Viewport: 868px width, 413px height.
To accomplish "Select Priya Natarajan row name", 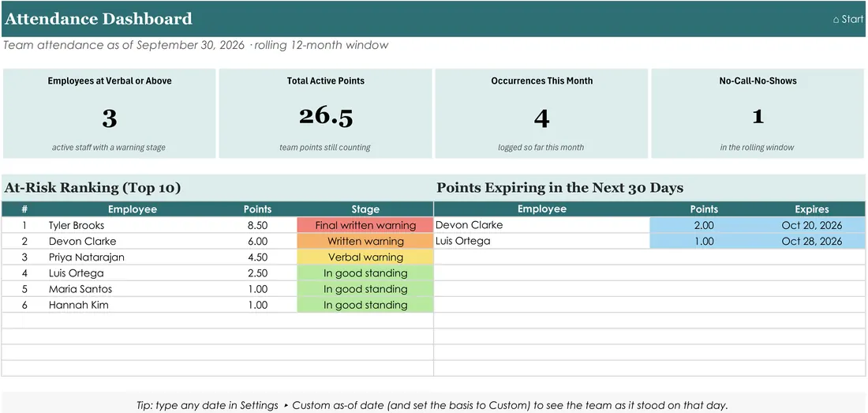I will point(86,257).
